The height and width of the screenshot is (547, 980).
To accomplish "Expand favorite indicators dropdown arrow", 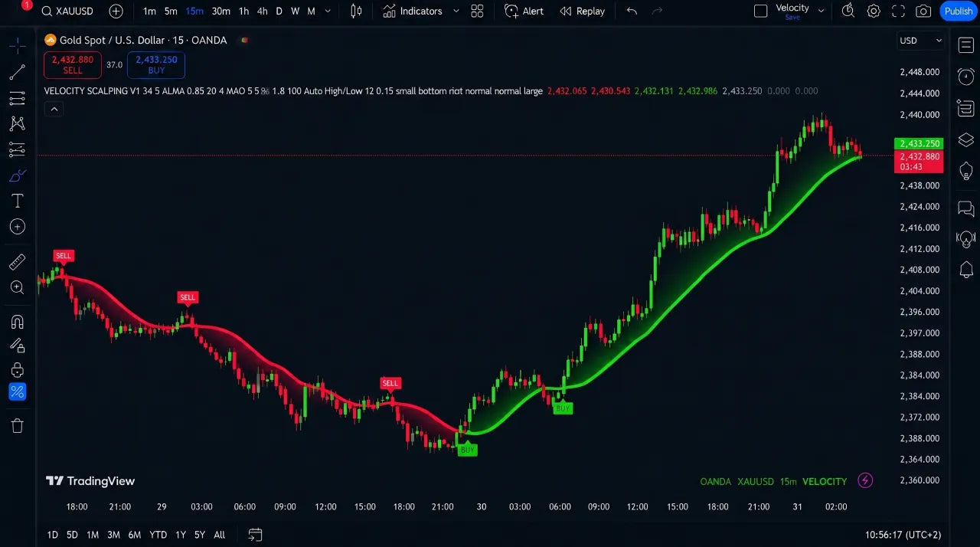I will 456,11.
